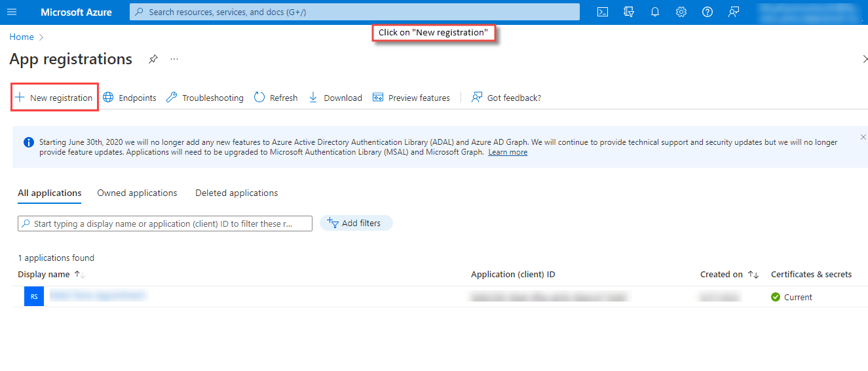Image resolution: width=868 pixels, height=371 pixels.
Task: Pin the App registrations blade
Action: (x=153, y=59)
